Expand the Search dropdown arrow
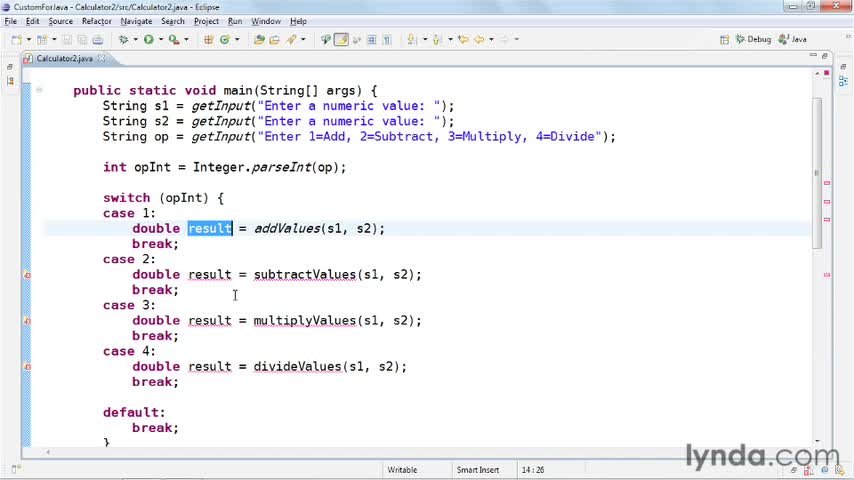This screenshot has height=480, width=854. (303, 40)
